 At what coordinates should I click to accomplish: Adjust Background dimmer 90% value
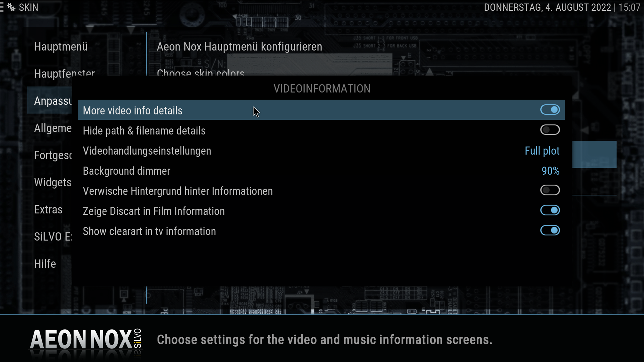pos(550,171)
